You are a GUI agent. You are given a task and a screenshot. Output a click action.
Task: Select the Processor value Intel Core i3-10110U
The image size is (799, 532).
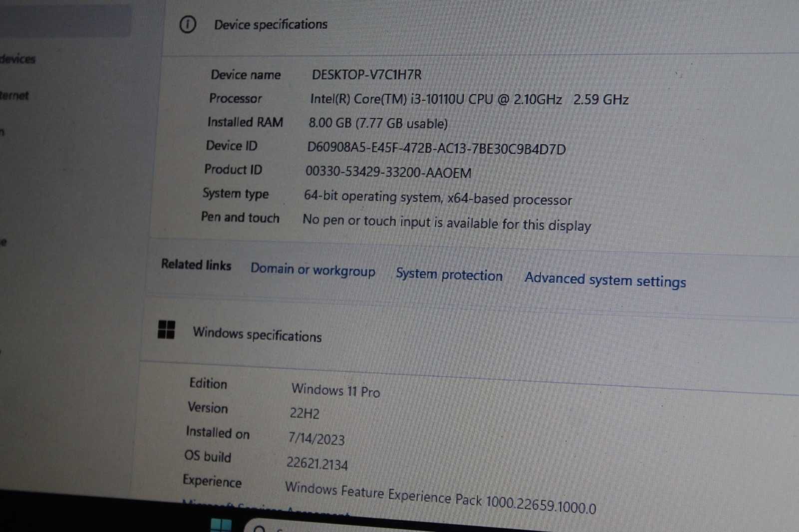click(469, 99)
